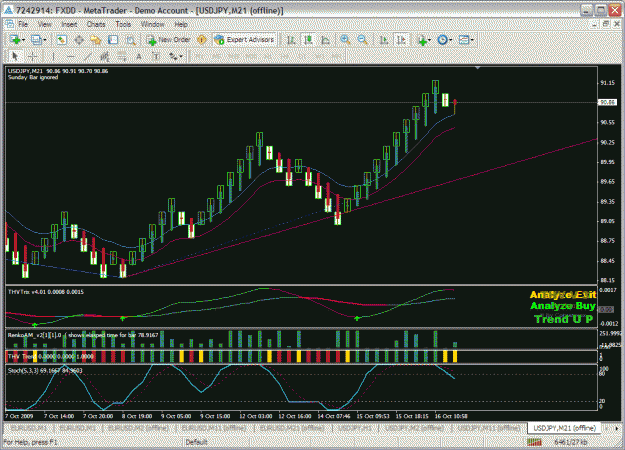Open the Profiles dropdown
Screen dimensions: 625x450
click(x=39, y=40)
